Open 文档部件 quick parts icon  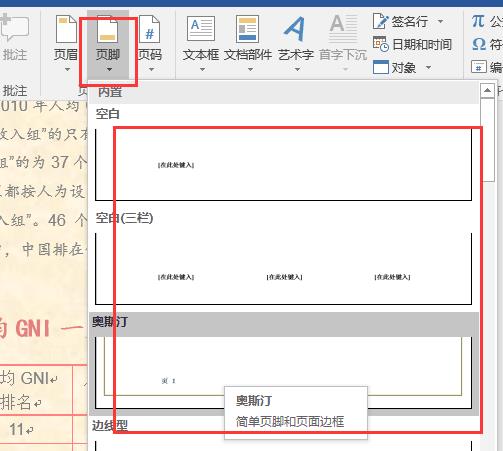247,29
